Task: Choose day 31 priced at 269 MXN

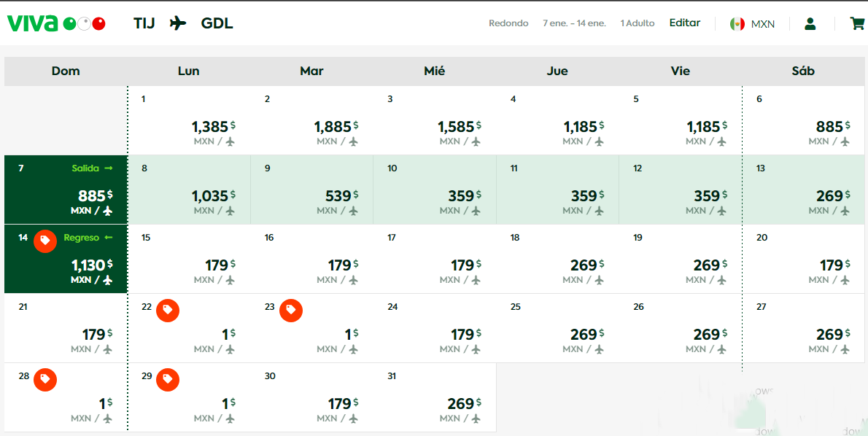Action: tap(435, 397)
